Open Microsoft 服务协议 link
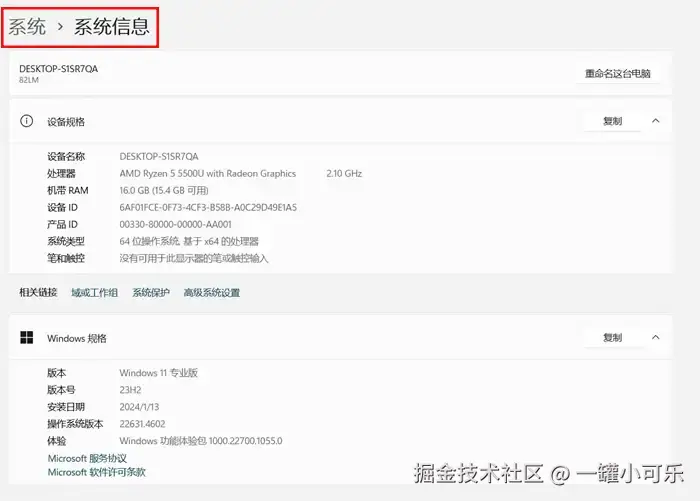Viewport: 700px width, 501px height. click(87, 458)
